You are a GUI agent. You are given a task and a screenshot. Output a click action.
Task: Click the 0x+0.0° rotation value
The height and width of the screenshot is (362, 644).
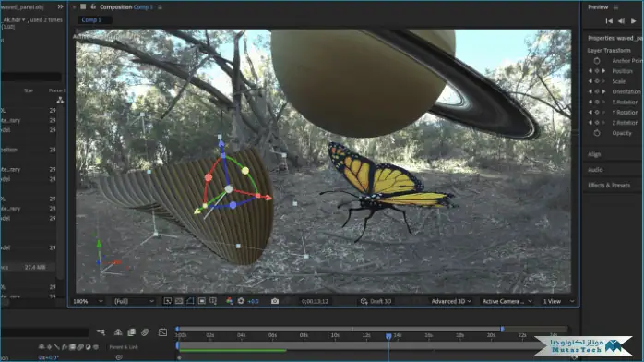pyautogui.click(x=49, y=357)
